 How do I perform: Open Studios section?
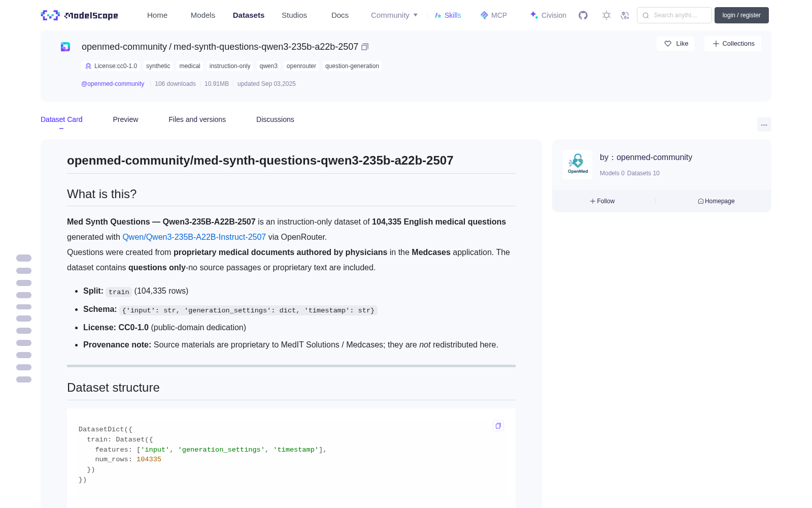294,15
